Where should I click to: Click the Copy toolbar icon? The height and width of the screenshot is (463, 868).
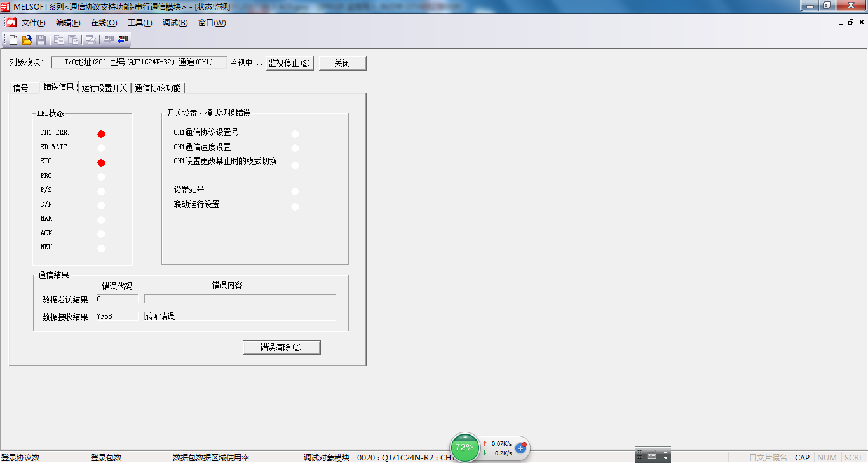pyautogui.click(x=58, y=39)
